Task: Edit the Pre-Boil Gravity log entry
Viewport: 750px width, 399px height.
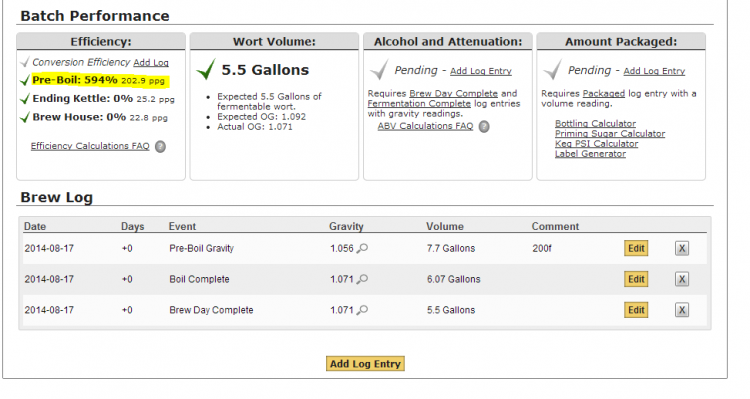Action: (636, 248)
